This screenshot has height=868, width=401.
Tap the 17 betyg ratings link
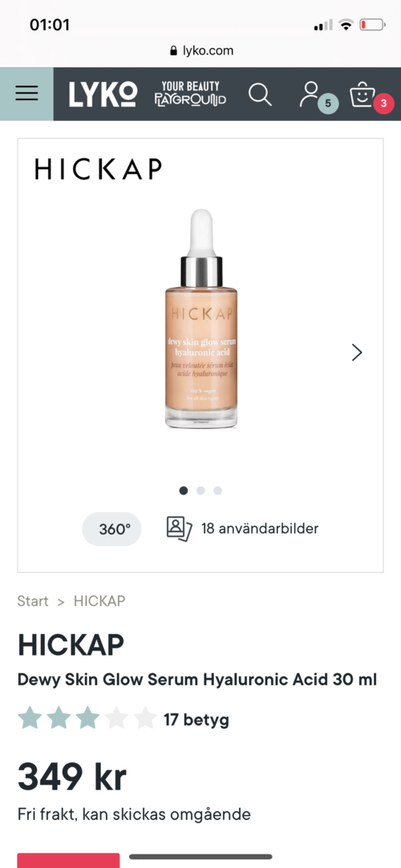coord(196,721)
